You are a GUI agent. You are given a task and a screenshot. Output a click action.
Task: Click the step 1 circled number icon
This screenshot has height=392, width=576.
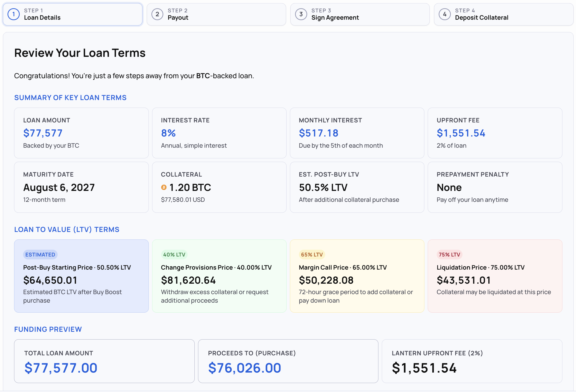(x=14, y=14)
